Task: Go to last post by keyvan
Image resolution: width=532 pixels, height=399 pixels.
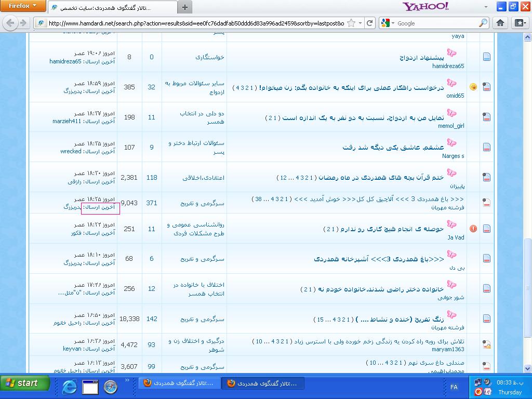Action: pyautogui.click(x=72, y=349)
